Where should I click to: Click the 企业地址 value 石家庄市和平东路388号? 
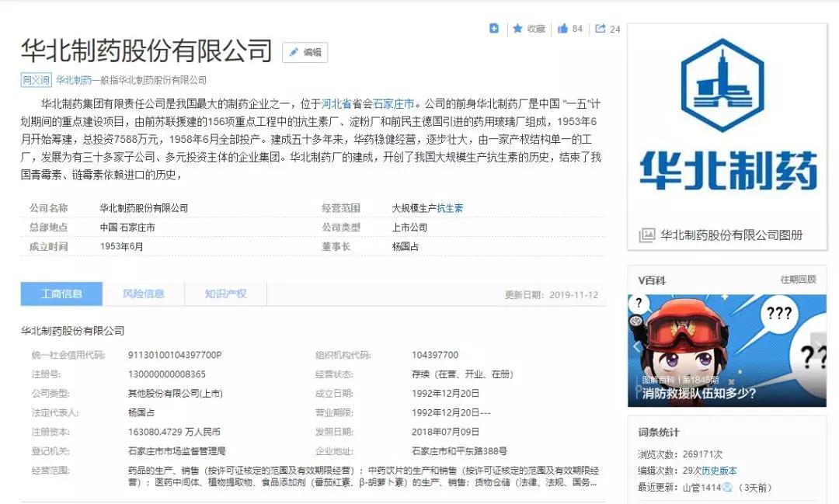click(x=459, y=451)
